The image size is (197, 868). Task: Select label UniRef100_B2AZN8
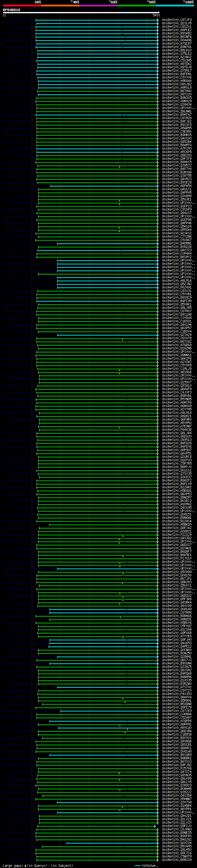[x=177, y=349]
